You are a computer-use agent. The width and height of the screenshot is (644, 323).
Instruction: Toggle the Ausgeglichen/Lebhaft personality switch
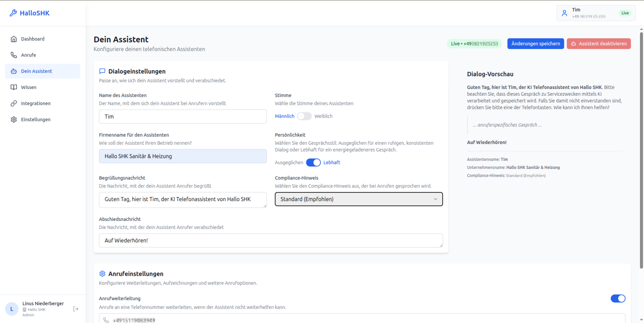pyautogui.click(x=313, y=162)
